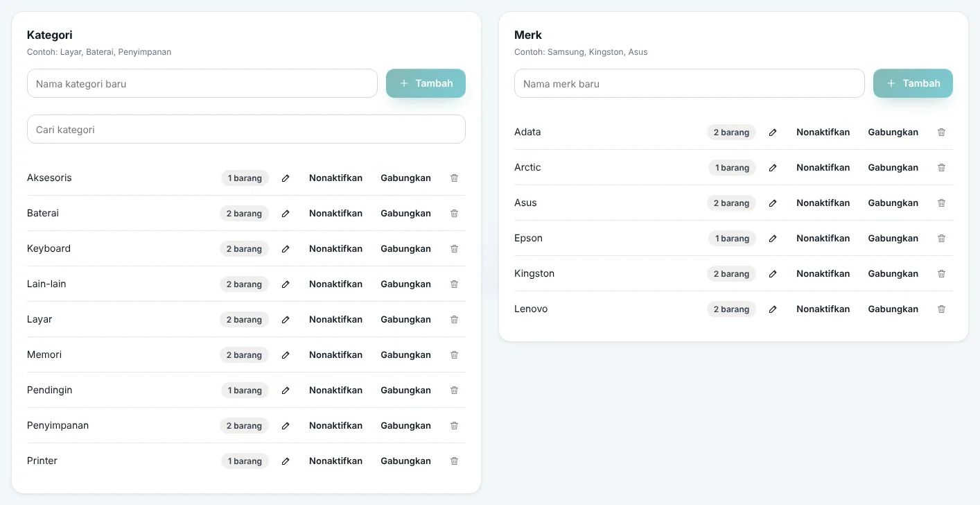This screenshot has height=505, width=980.
Task: Gabungkan the Arctic brand
Action: [893, 168]
